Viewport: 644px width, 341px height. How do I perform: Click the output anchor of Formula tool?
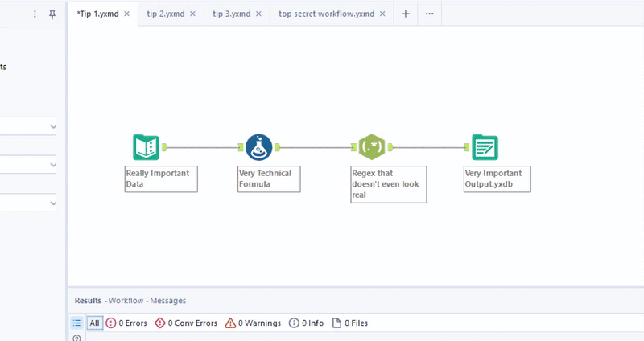click(x=278, y=147)
